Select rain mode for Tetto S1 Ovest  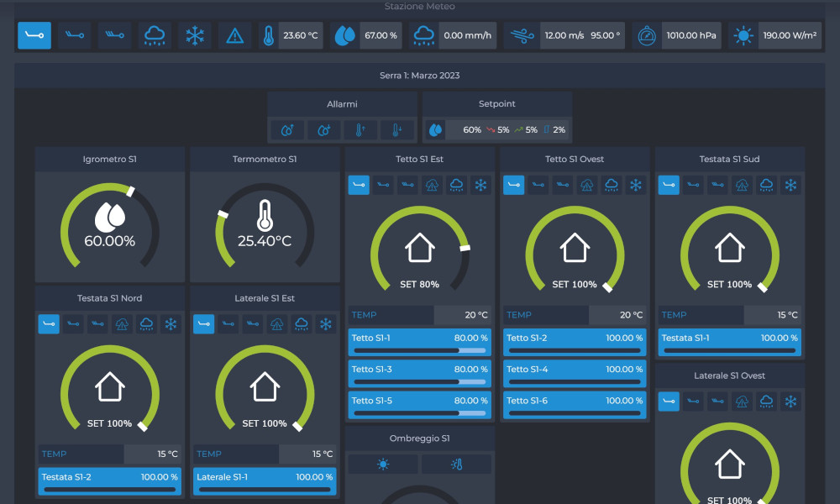click(612, 186)
